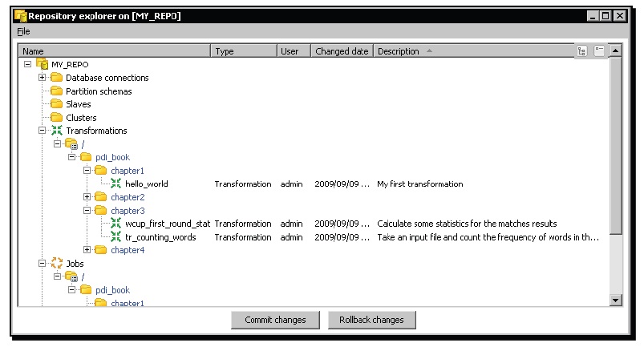The width and height of the screenshot is (644, 347).
Task: Close the Repository explorer window
Action: pos(619,16)
